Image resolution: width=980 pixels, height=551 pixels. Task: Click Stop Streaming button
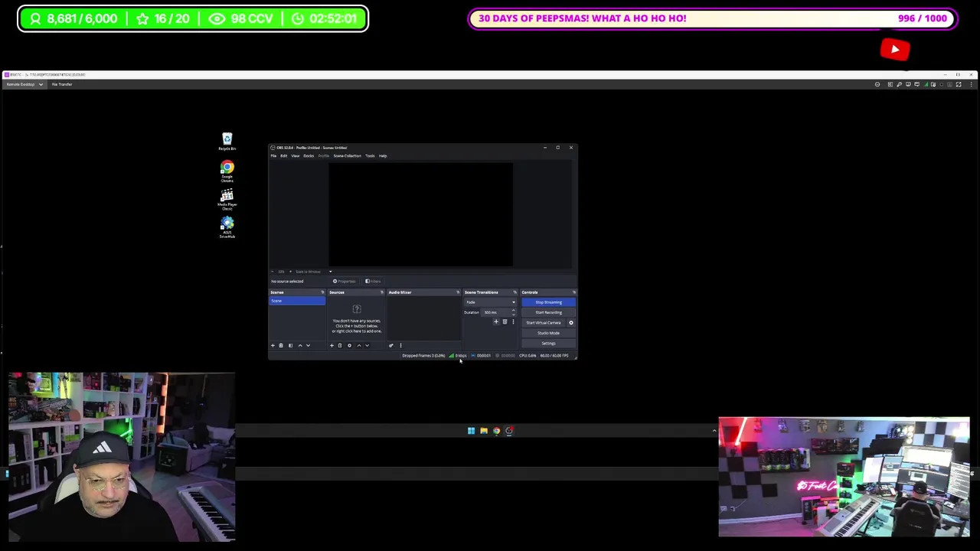click(x=548, y=302)
